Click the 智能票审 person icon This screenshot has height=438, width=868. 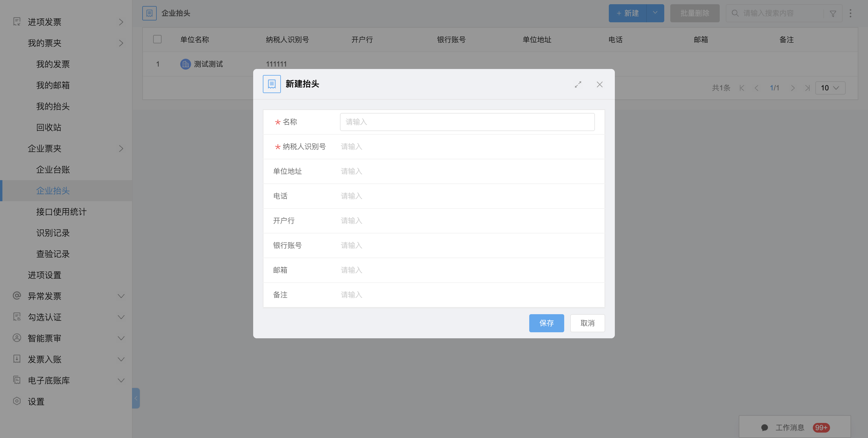pos(17,338)
